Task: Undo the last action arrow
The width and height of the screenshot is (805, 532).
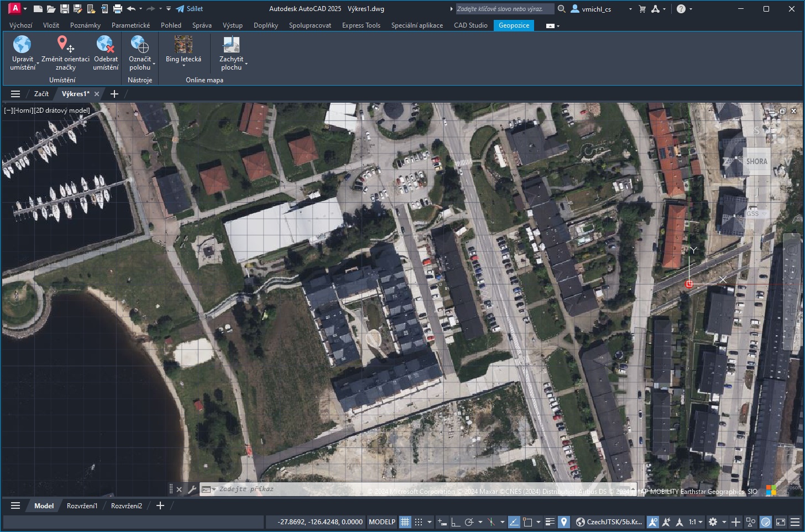Action: [131, 9]
